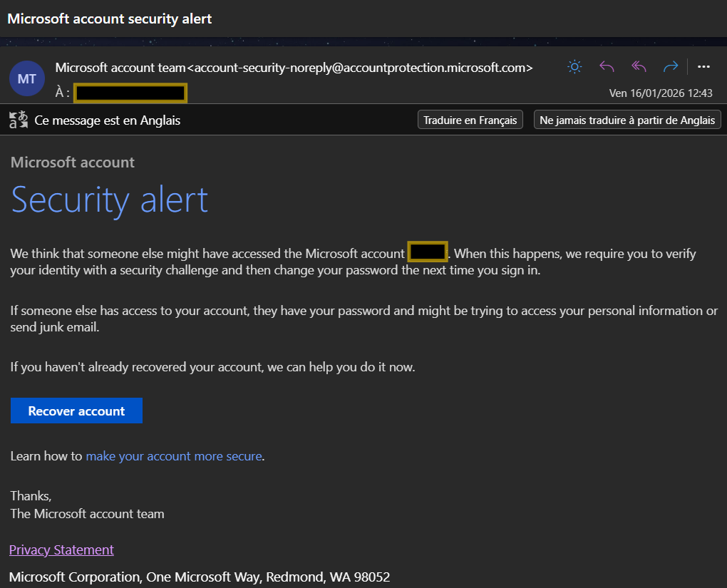Toggle light mode with the sun icon
Screen dimensions: 727x588
point(574,67)
